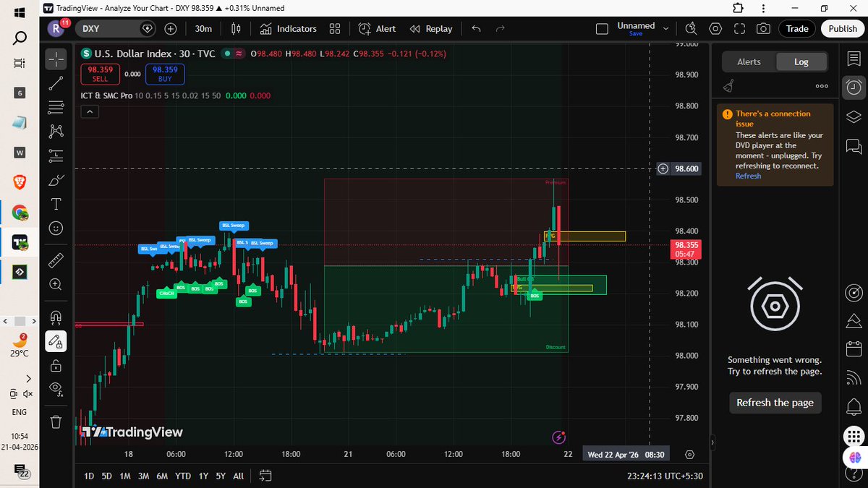Viewport: 868px width, 488px height.
Task: Open the user profile avatar menu
Action: (x=56, y=29)
